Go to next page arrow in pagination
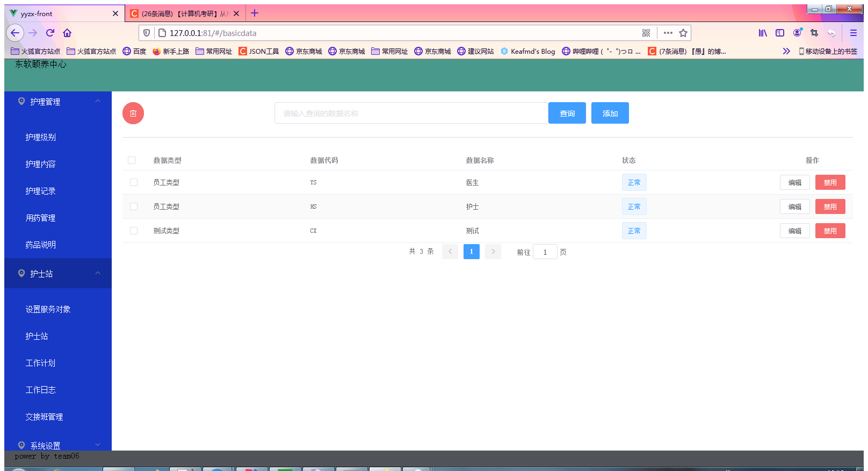The image size is (868, 471). click(493, 252)
